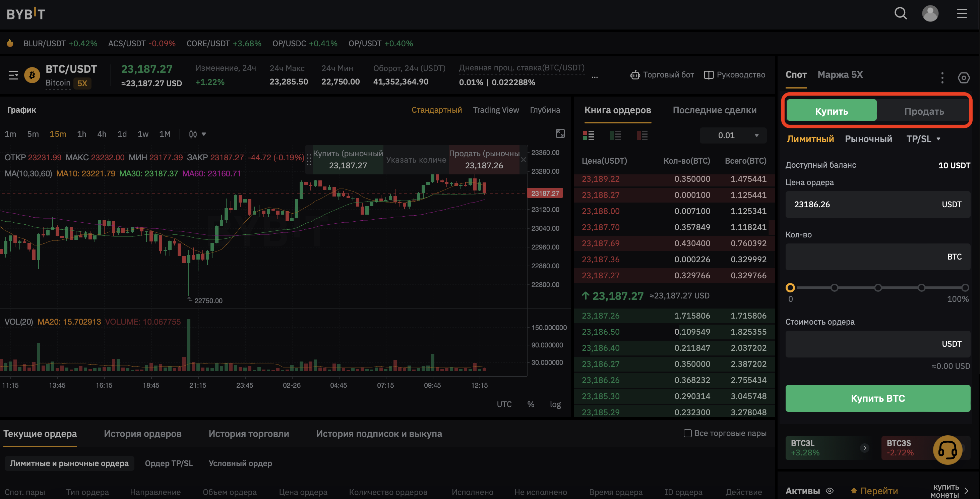The image size is (980, 499).
Task: Open the 'Торговый бот' link
Action: pos(662,74)
